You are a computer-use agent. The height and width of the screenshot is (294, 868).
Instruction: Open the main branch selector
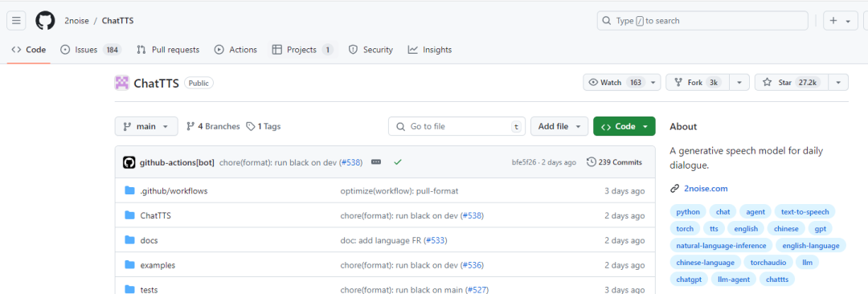pos(146,126)
